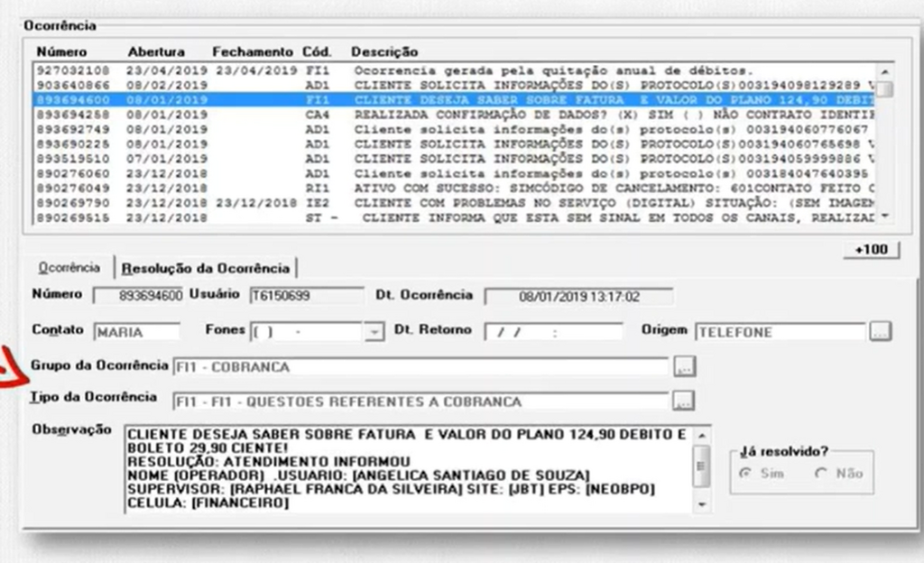Select occurrence row 927032108
The width and height of the screenshot is (924, 563).
pos(454,70)
